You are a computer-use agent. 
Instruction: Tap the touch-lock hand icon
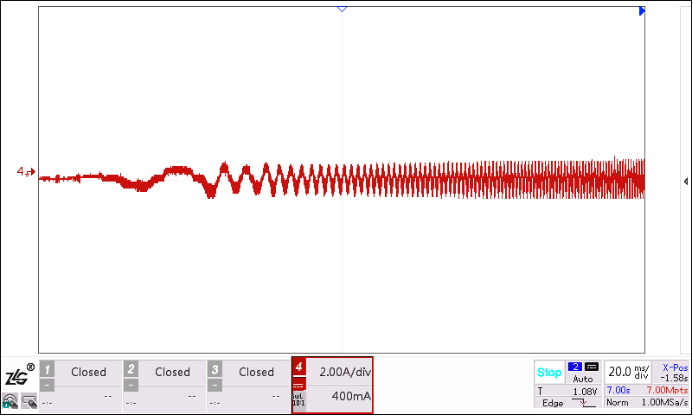coord(10,401)
